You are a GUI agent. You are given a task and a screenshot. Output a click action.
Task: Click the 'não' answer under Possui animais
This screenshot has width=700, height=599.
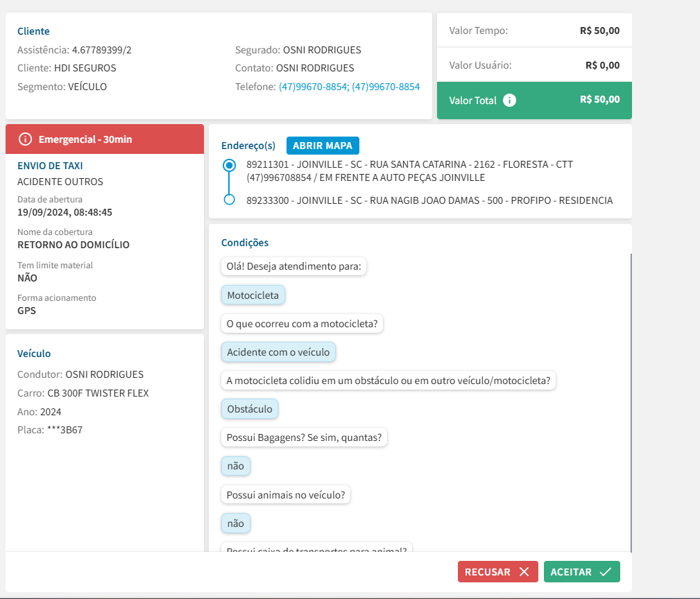pyautogui.click(x=235, y=523)
